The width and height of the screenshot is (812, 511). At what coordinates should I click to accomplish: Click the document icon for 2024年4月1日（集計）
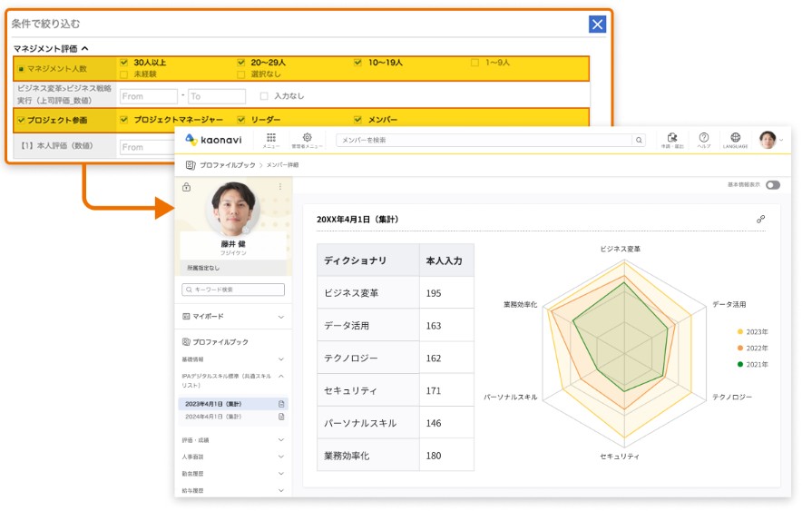[x=281, y=417]
